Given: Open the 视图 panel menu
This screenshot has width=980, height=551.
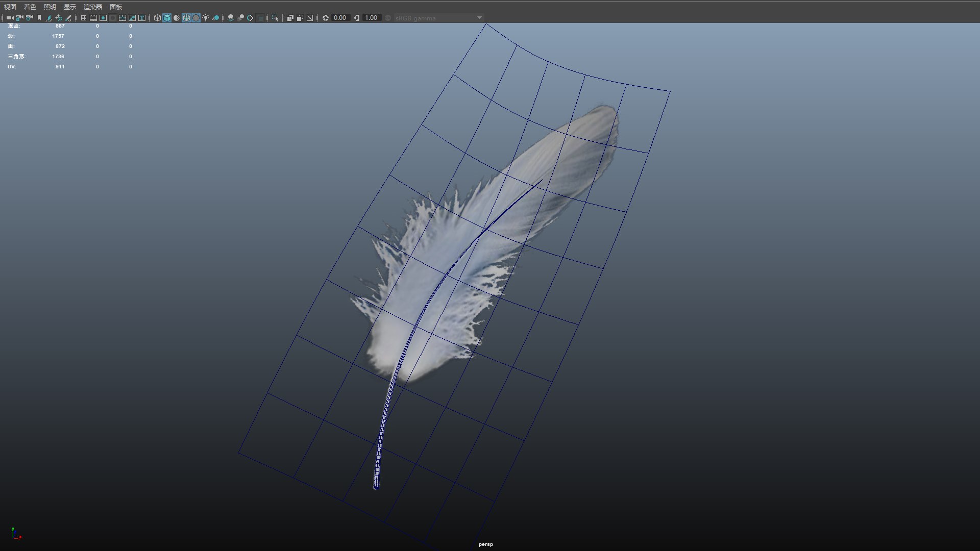Looking at the screenshot, I should 10,7.
